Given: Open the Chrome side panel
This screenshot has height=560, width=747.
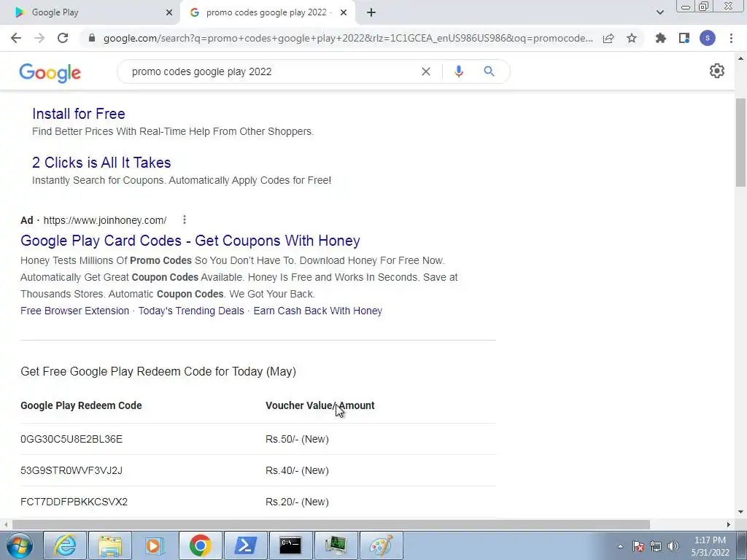Looking at the screenshot, I should point(684,38).
